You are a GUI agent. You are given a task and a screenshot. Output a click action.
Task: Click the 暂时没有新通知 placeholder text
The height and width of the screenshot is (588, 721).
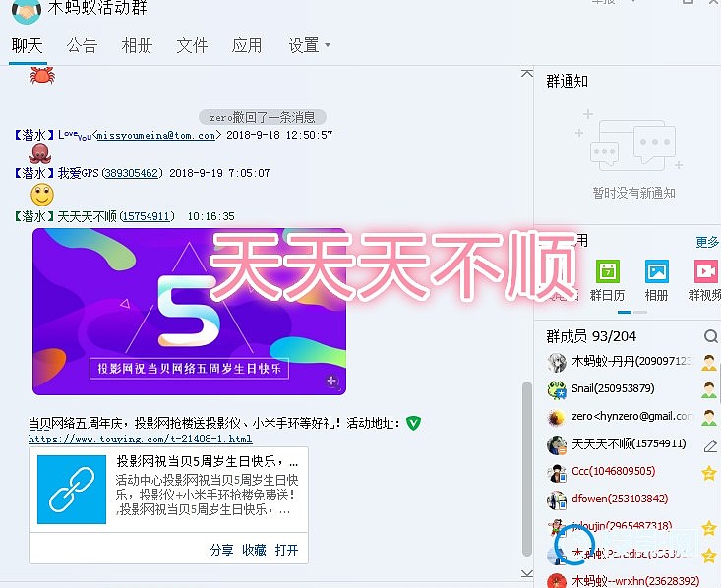tap(633, 193)
